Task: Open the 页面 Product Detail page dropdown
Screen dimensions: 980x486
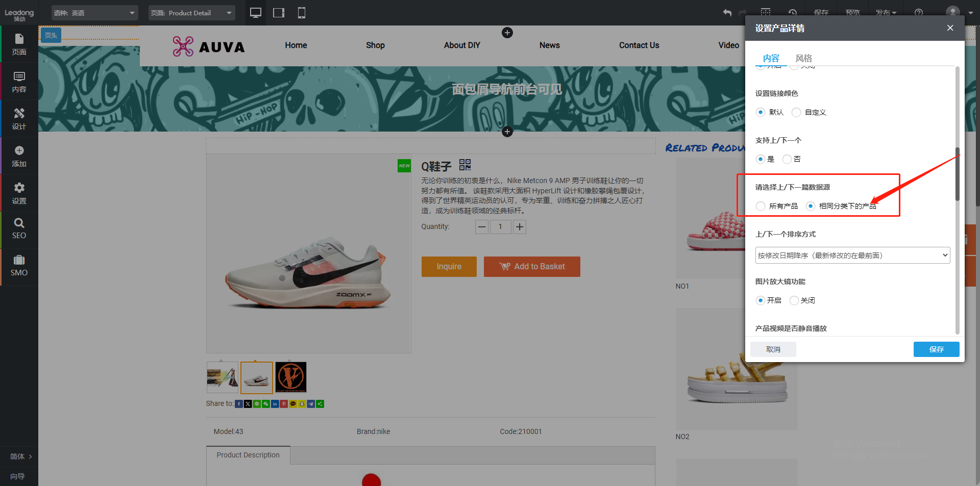Action: point(191,13)
